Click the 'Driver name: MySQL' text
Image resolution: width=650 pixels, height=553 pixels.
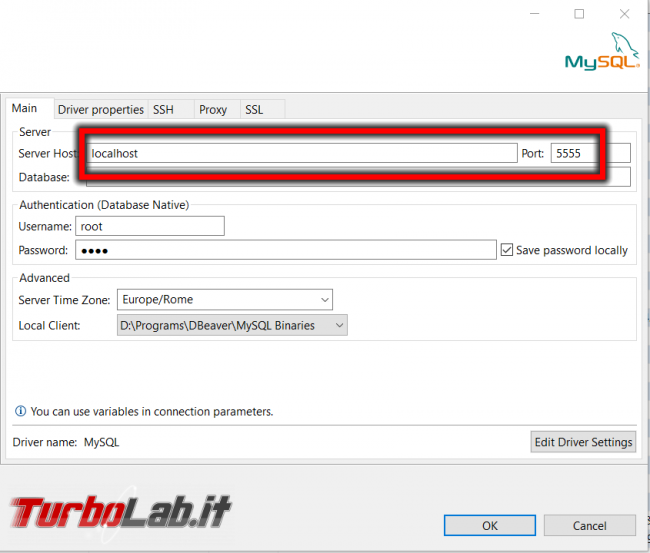coord(66,442)
